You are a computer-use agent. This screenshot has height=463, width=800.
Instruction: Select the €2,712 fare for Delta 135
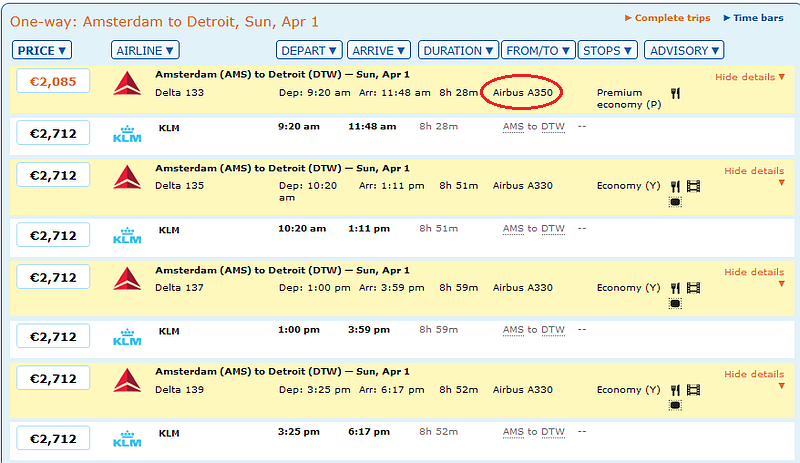[x=53, y=175]
